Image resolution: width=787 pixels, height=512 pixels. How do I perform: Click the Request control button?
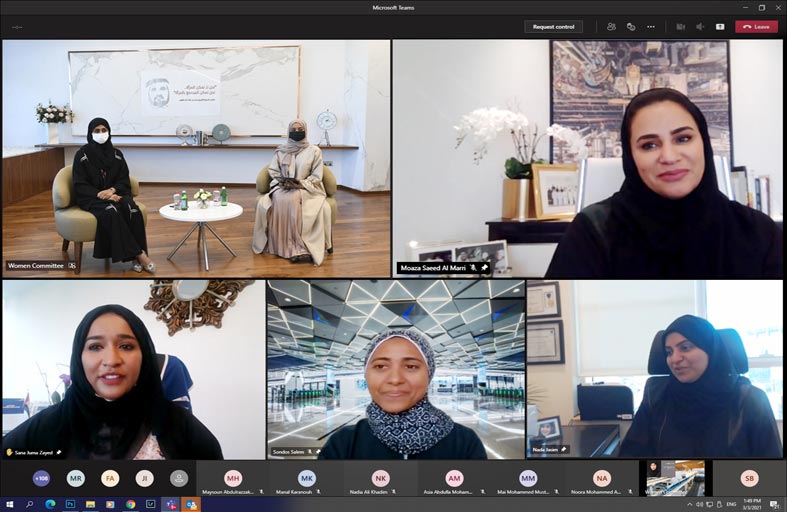pos(553,27)
